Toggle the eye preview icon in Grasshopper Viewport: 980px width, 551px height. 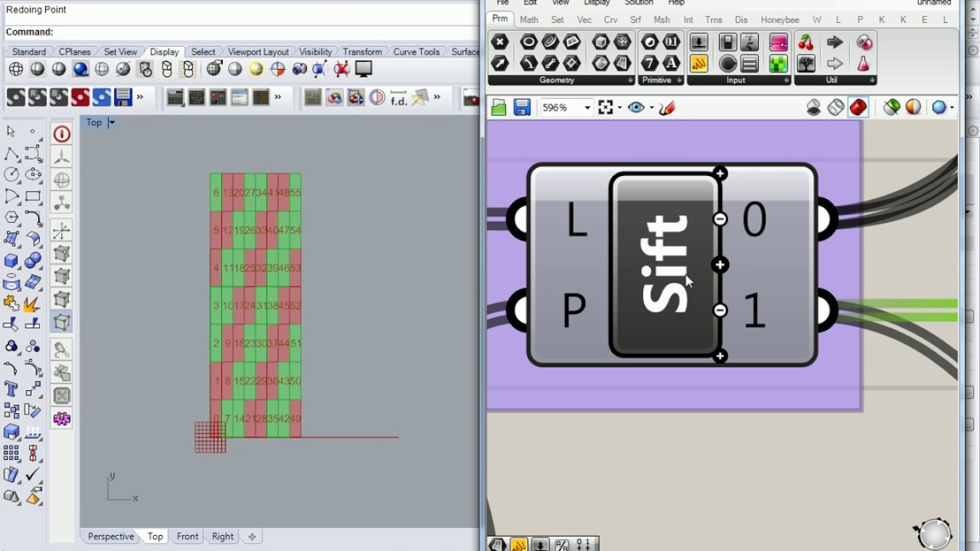click(635, 108)
